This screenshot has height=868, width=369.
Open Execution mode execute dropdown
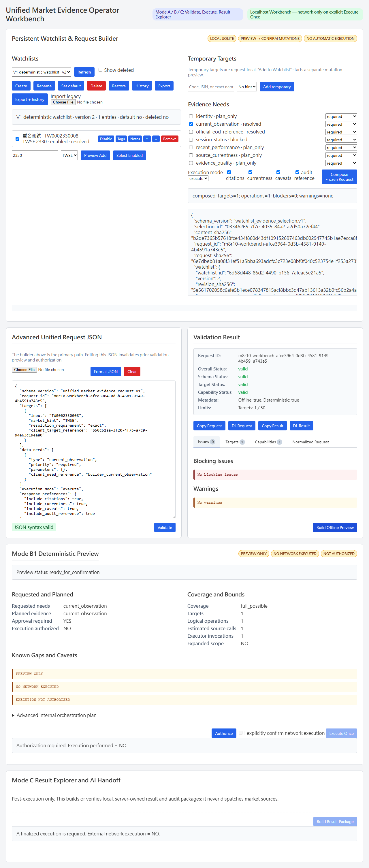(x=198, y=178)
